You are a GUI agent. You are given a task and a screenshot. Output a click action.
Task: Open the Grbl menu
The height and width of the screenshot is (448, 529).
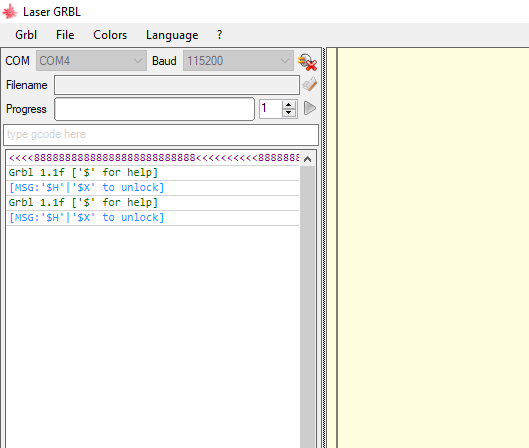coord(26,35)
